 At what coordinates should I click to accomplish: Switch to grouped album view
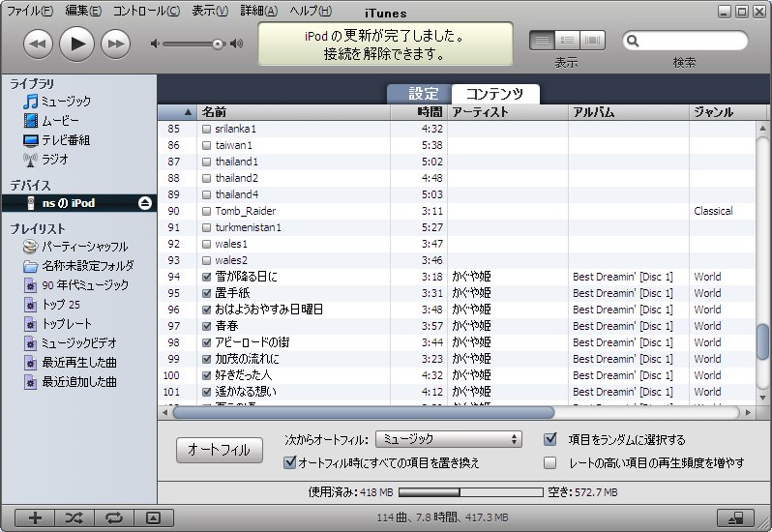pyautogui.click(x=567, y=41)
